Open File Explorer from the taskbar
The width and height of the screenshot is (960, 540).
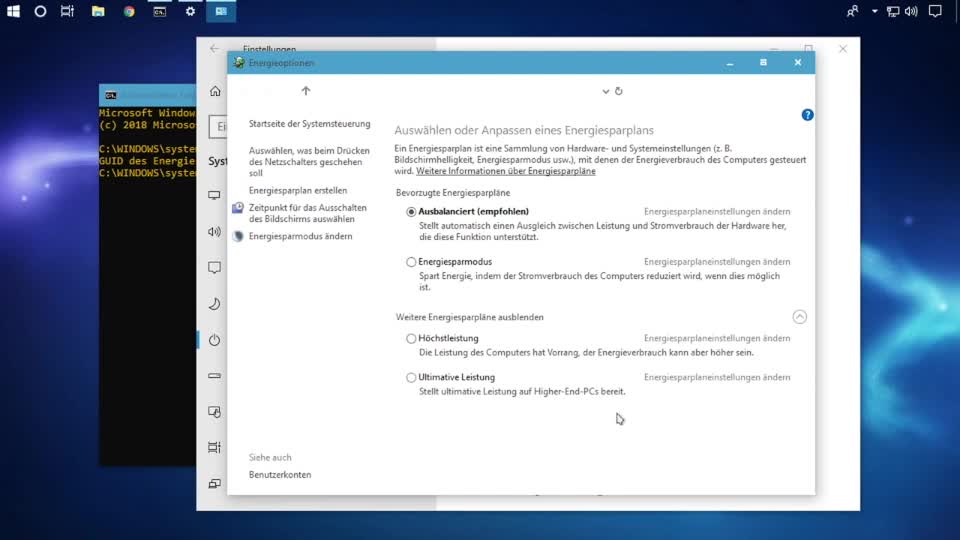pos(98,11)
